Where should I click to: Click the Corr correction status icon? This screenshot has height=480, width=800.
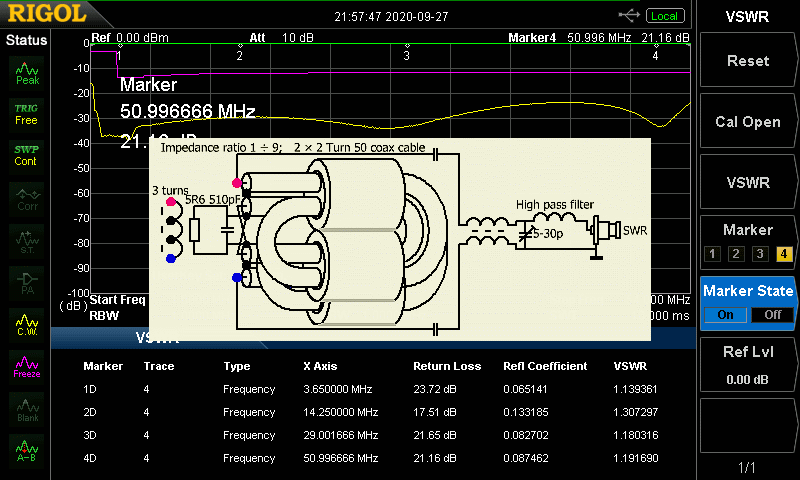click(27, 199)
